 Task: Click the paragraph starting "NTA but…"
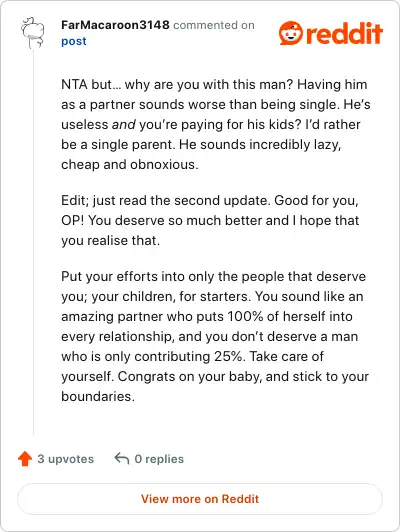[215, 125]
